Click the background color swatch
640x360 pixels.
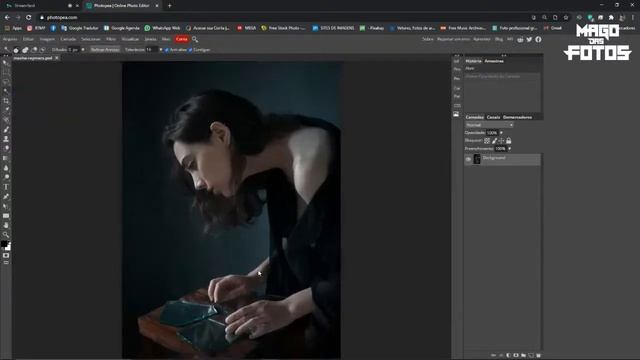coord(9,248)
